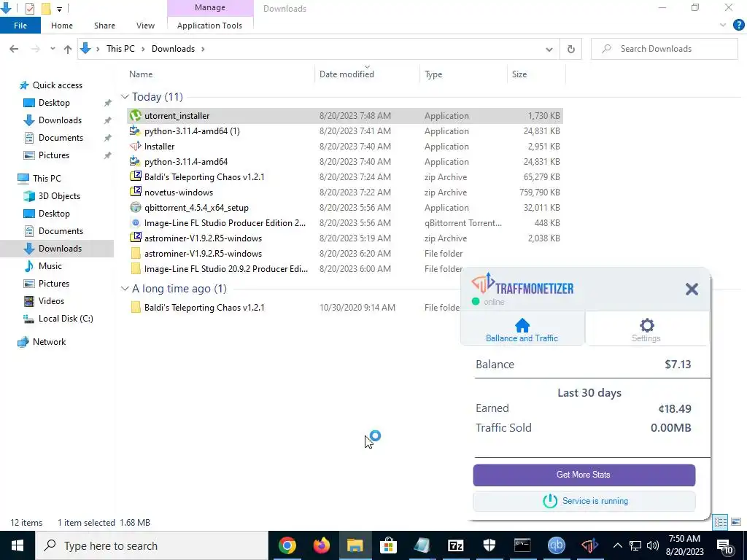Open the View ribbon tab
The width and height of the screenshot is (747, 560).
tap(145, 26)
